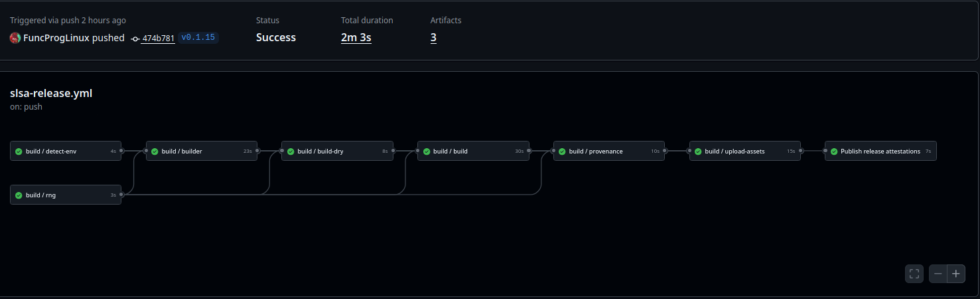
Task: Click success check icon on build / rng
Action: click(19, 195)
